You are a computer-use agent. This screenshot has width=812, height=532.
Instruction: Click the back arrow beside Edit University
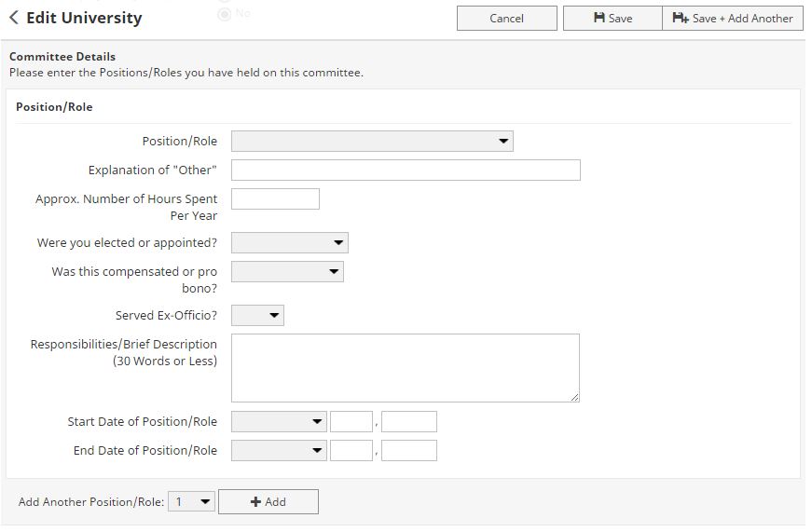coord(14,18)
